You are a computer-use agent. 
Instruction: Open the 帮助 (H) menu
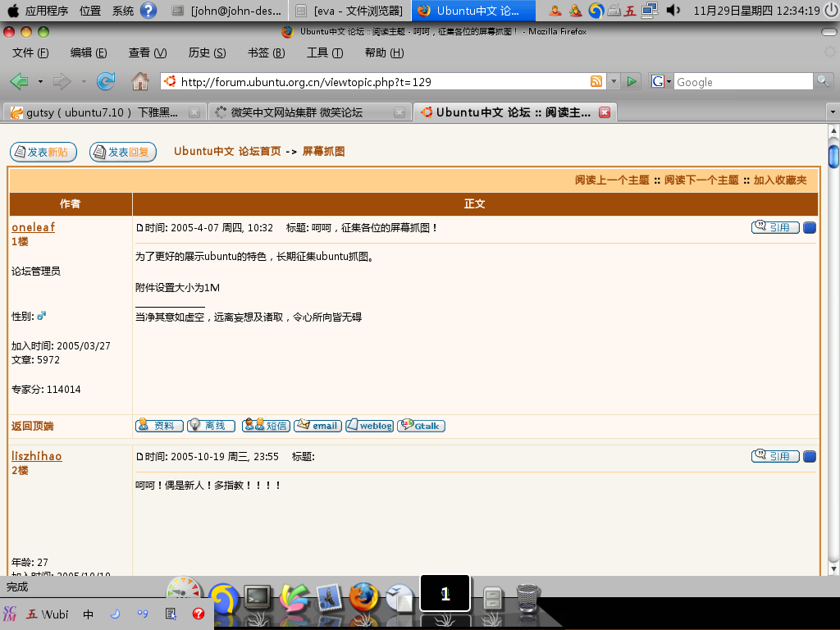tap(384, 52)
